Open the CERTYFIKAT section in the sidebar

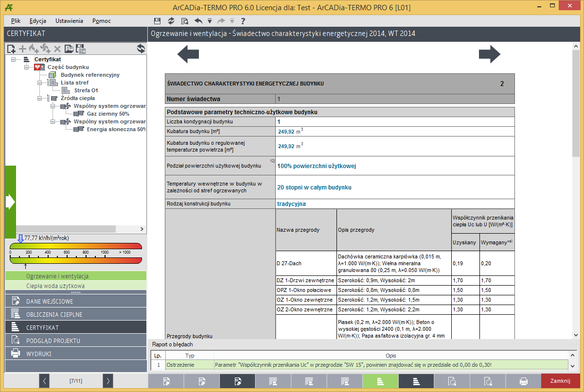[x=76, y=327]
